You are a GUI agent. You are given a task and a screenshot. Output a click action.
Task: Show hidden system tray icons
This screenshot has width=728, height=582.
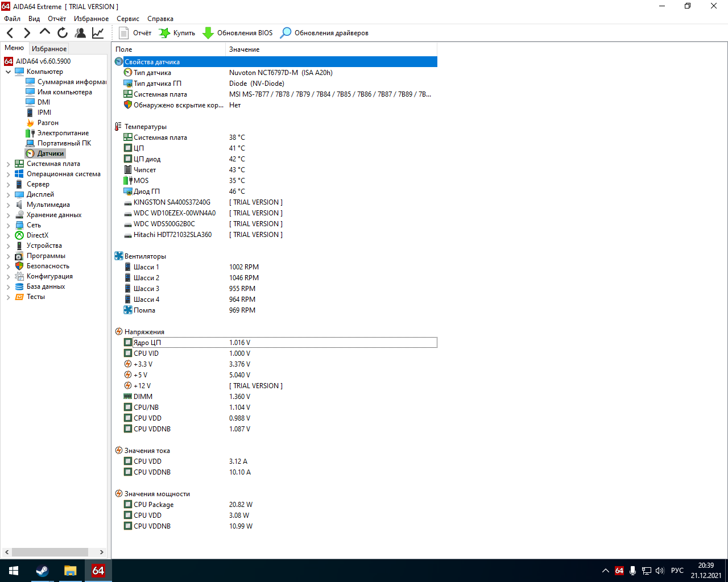(605, 571)
